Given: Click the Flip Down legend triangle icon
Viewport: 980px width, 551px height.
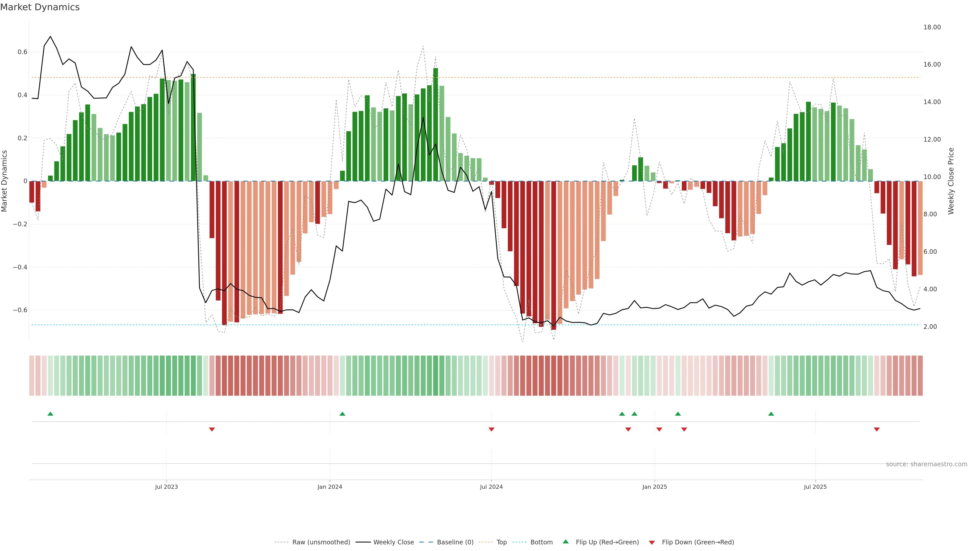Looking at the screenshot, I should click(652, 542).
